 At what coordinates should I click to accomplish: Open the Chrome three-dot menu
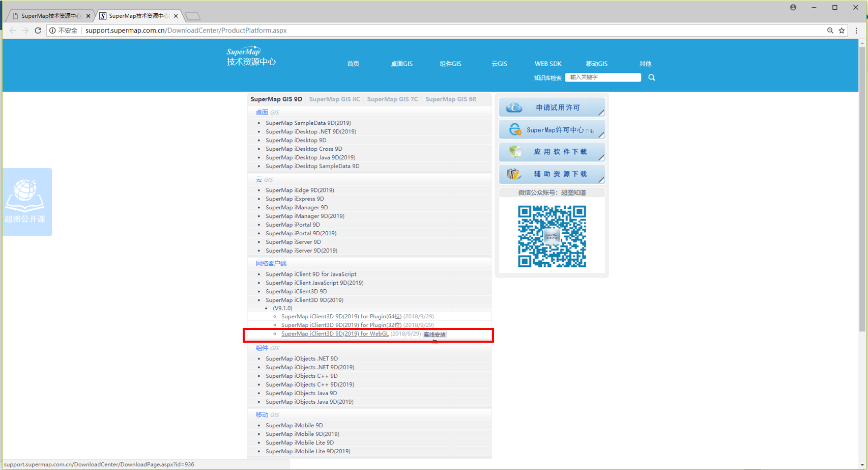point(856,31)
